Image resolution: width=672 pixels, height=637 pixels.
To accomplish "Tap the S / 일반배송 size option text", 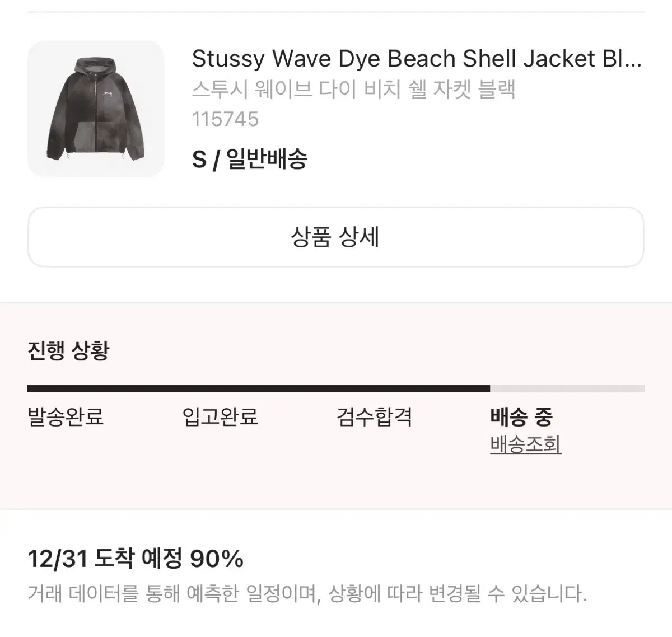I will (x=250, y=160).
